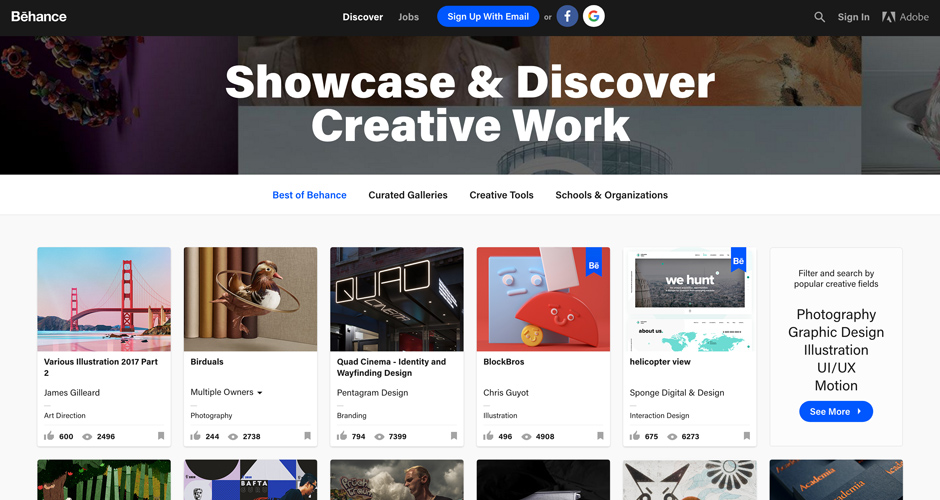Click the Interaction Design category label
Viewport: 940px width, 500px height.
(x=659, y=415)
